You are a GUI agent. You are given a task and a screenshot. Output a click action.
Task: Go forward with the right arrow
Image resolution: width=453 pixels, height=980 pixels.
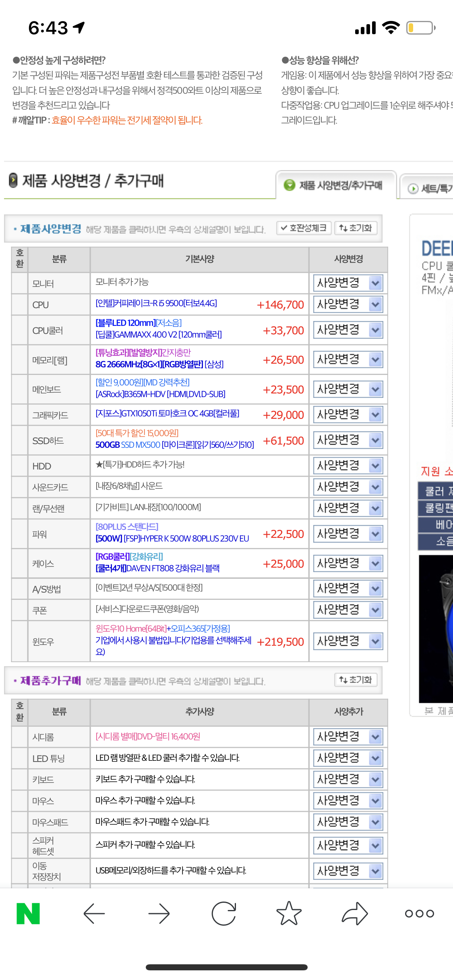(159, 914)
